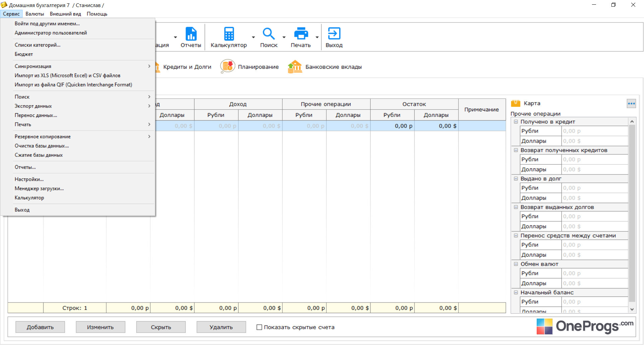Click the Удалить button
644x345 pixels.
click(x=221, y=327)
